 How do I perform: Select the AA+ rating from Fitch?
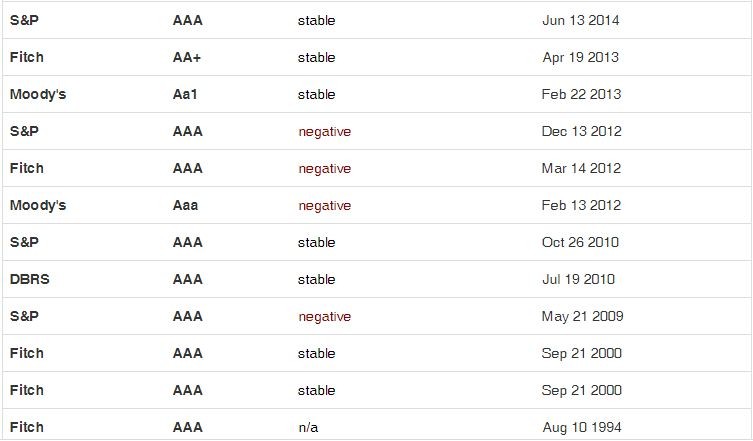click(x=187, y=57)
